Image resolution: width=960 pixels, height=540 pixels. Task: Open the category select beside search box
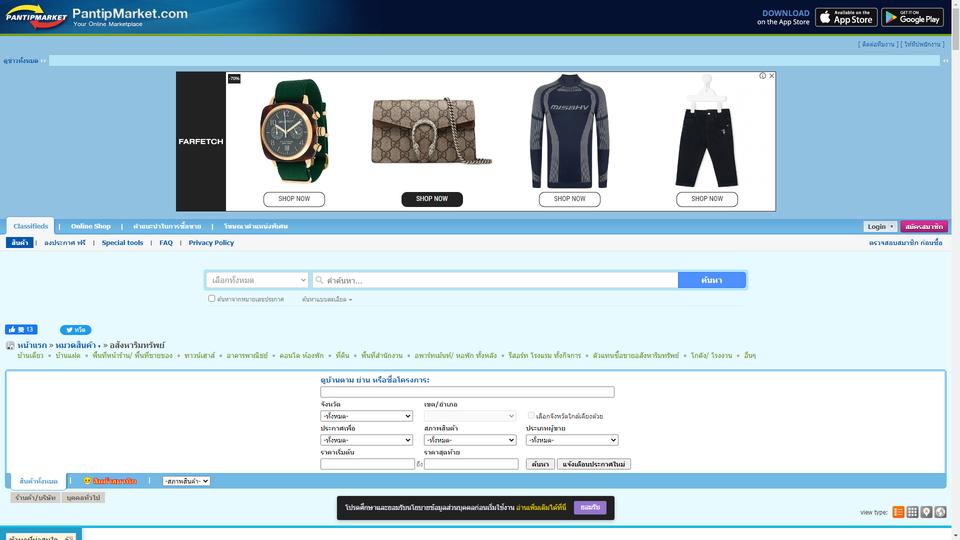[x=257, y=280]
